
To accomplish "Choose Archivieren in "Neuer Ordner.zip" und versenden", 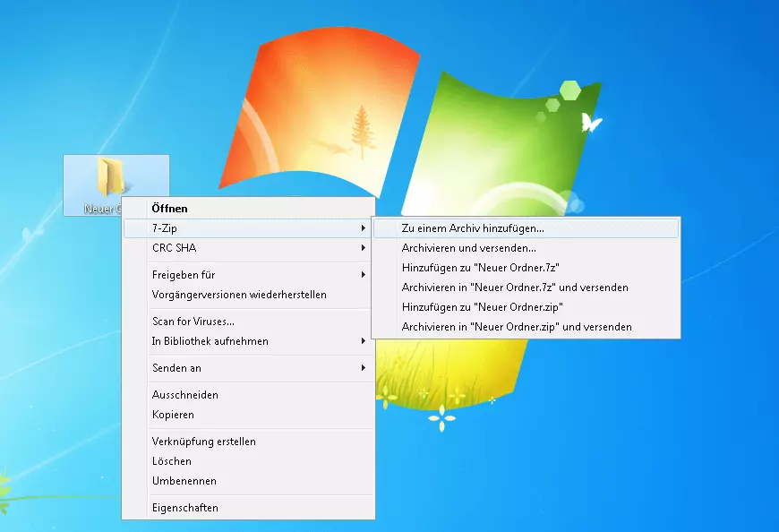I will click(x=517, y=327).
